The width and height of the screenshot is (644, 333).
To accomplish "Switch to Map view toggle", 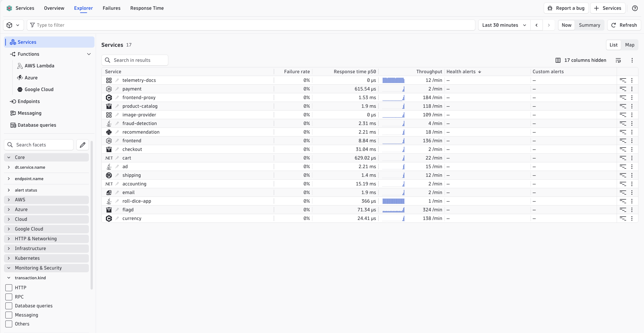I will tap(630, 45).
